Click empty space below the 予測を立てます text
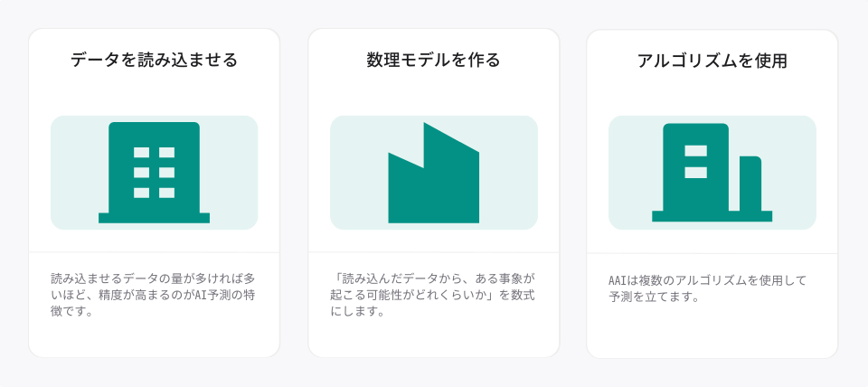The height and width of the screenshot is (387, 868). point(712,331)
